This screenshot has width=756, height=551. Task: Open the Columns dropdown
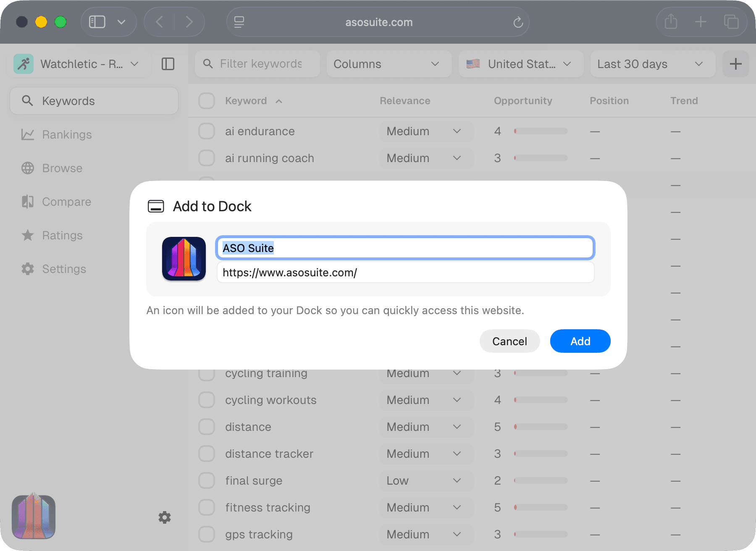pos(388,64)
